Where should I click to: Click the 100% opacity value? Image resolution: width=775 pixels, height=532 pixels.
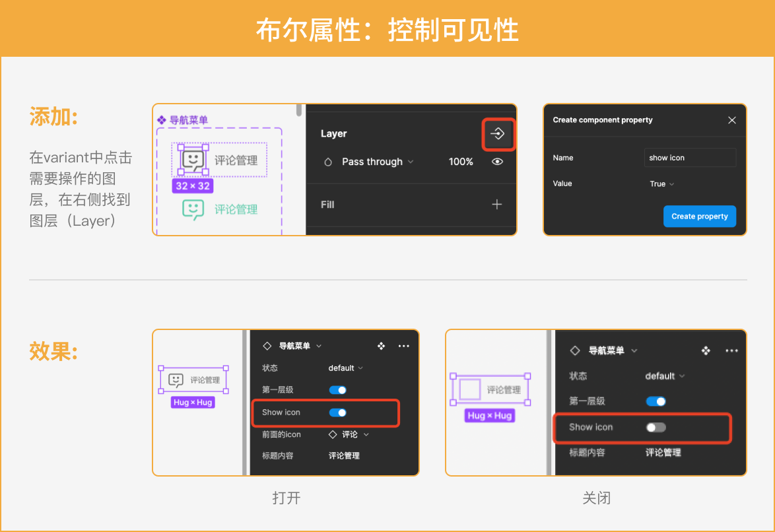coord(461,162)
